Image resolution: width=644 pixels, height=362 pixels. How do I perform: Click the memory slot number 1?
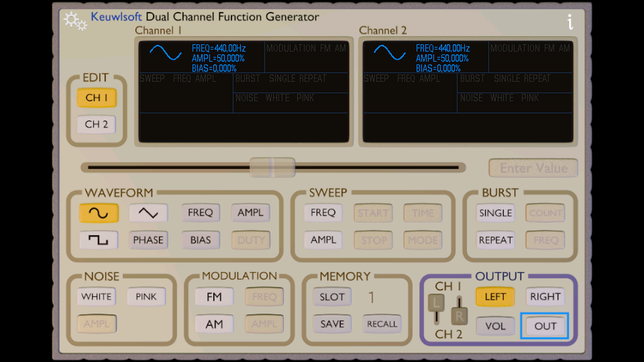pos(371,298)
